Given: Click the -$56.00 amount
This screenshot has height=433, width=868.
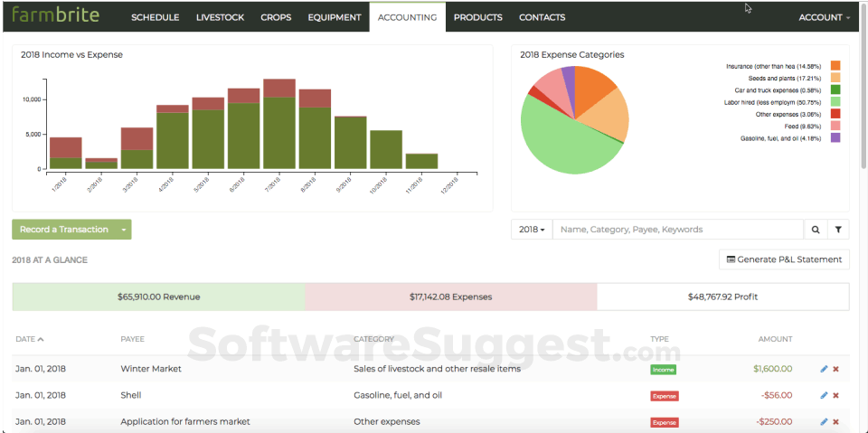Looking at the screenshot, I should coord(777,395).
